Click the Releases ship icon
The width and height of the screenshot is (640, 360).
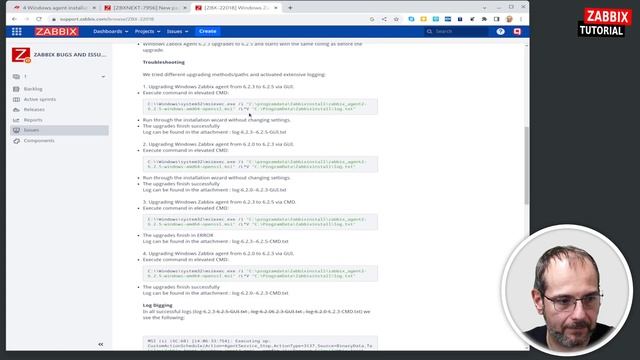[x=16, y=109]
